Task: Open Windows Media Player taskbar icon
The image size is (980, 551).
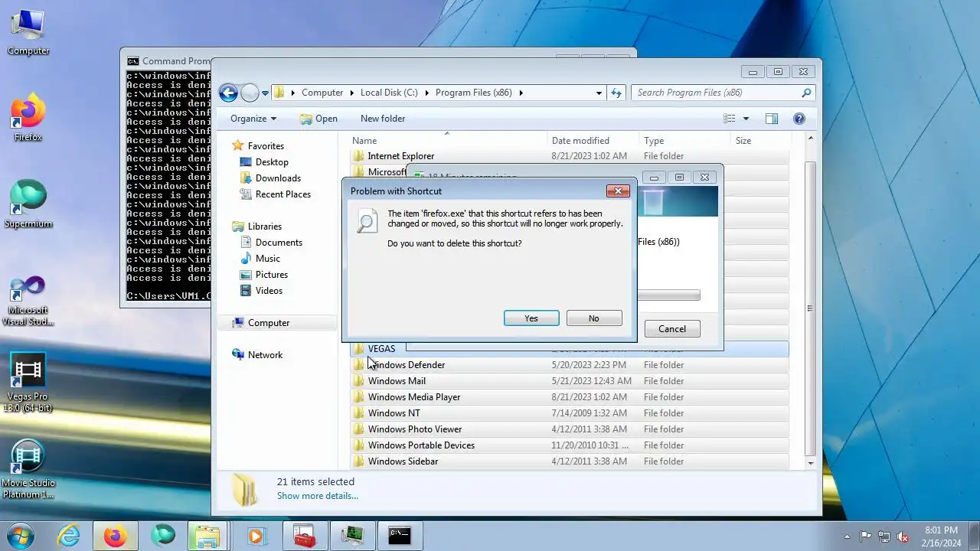Action: click(x=257, y=536)
